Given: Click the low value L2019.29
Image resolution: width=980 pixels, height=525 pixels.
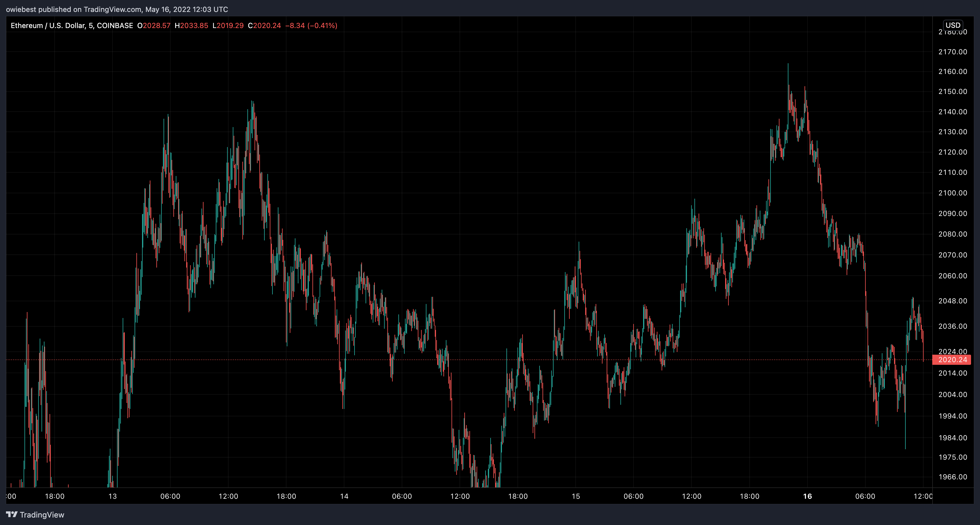Looking at the screenshot, I should pyautogui.click(x=228, y=25).
